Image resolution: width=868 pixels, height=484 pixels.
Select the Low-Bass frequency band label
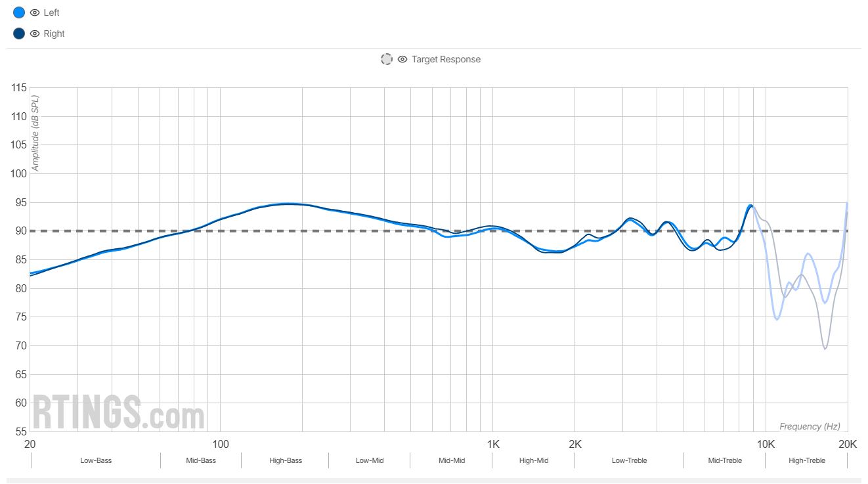[96, 460]
